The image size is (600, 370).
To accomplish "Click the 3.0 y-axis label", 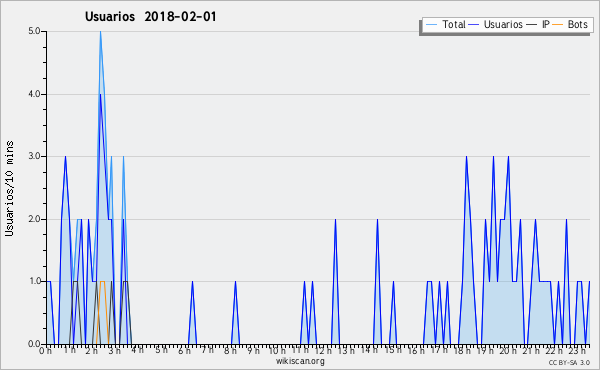I will click(34, 156).
